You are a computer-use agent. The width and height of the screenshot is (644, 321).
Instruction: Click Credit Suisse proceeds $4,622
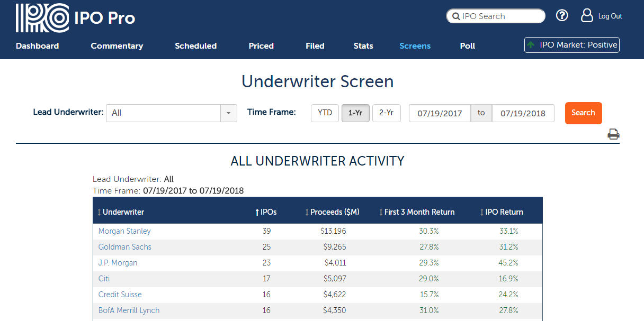point(335,295)
